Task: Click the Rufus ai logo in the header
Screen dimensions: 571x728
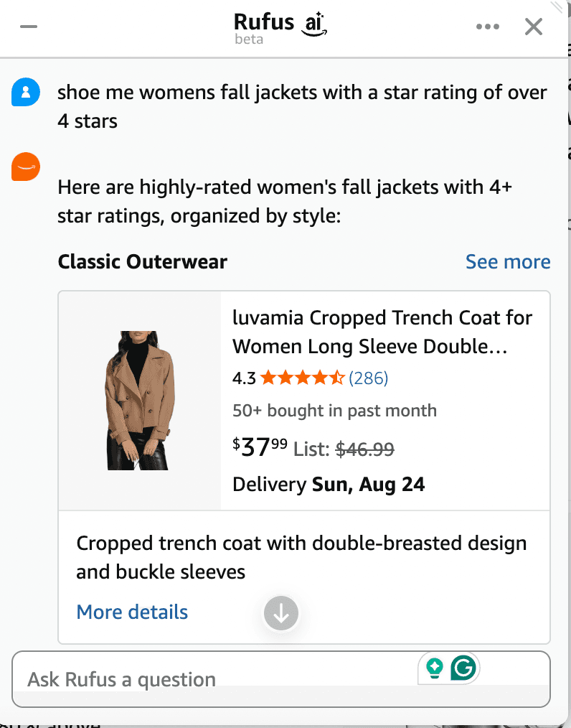Action: (280, 24)
